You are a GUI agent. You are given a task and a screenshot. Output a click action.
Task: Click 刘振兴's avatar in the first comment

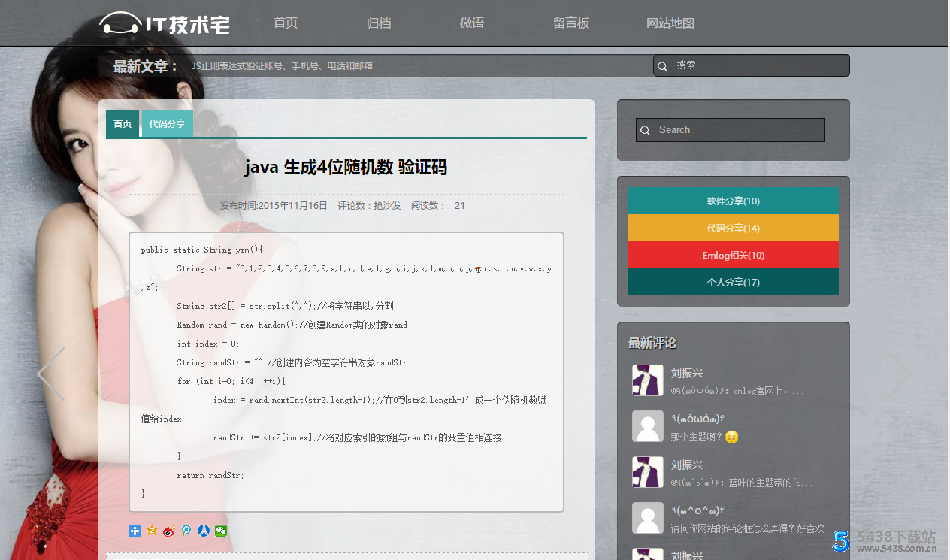647,380
